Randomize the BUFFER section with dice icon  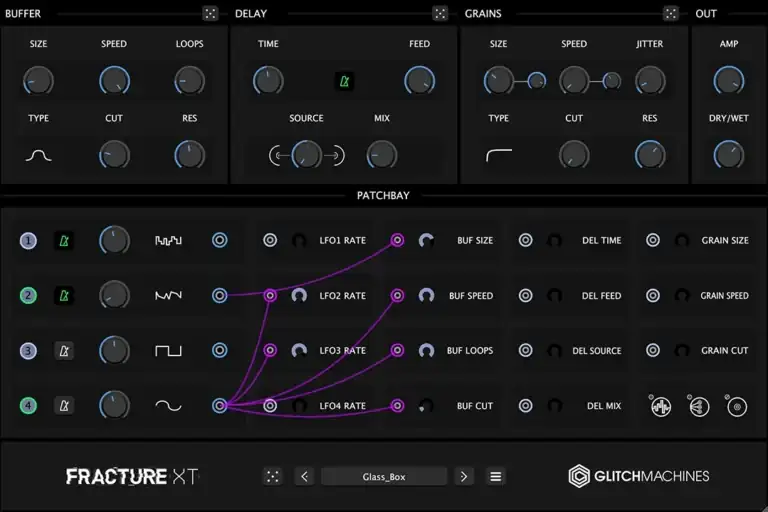pos(210,13)
